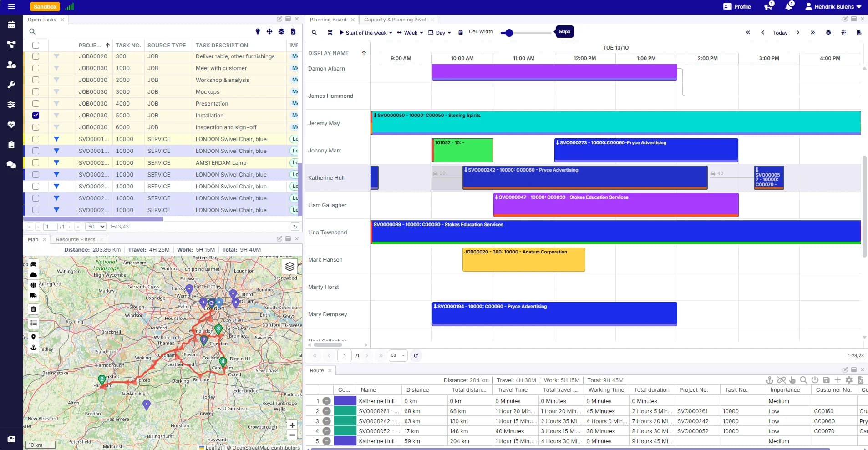
Task: Click the search icon in Planning Board toolbar
Action: point(314,32)
